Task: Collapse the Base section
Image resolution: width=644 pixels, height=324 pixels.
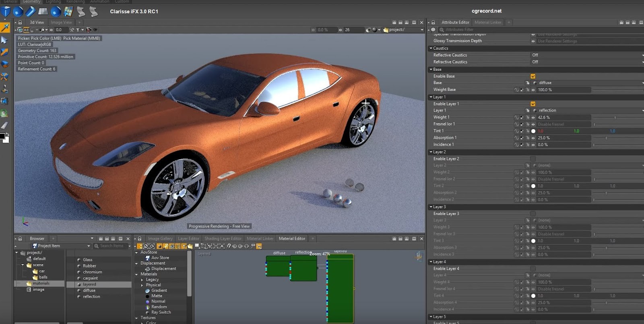Action: (x=431, y=70)
